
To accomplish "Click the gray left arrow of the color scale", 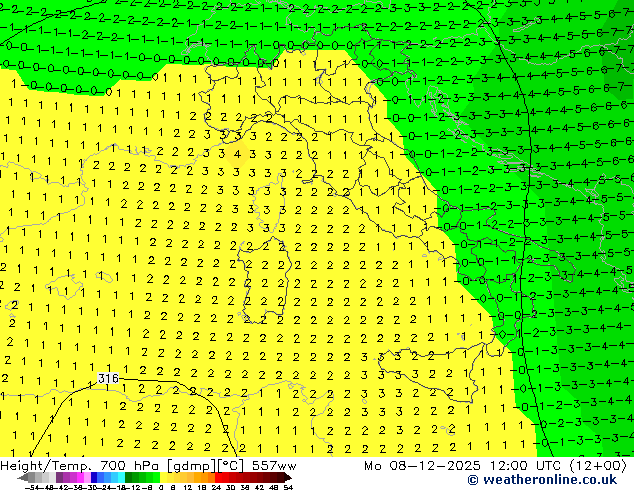I will pyautogui.click(x=22, y=478).
